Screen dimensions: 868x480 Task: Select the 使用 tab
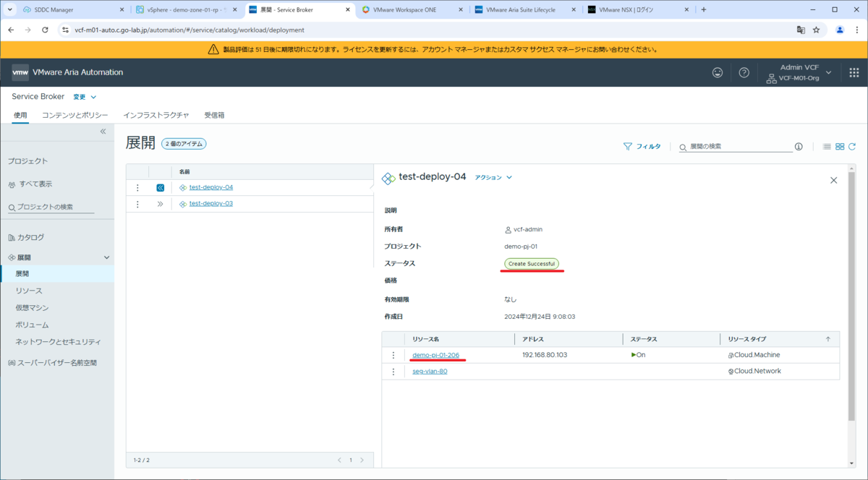pyautogui.click(x=20, y=115)
